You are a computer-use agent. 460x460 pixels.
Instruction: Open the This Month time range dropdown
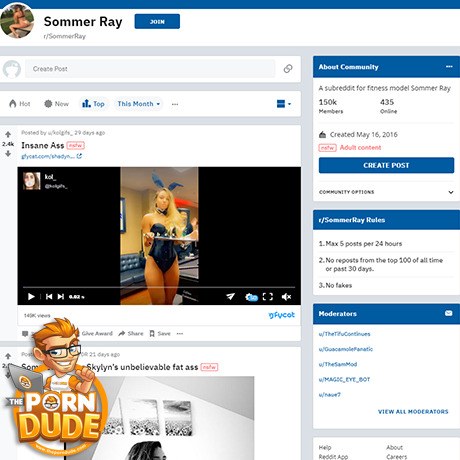(x=138, y=104)
